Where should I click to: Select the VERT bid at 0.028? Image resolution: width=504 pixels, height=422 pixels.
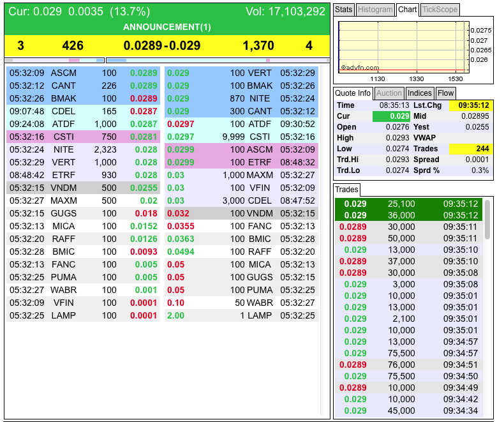[x=83, y=162]
